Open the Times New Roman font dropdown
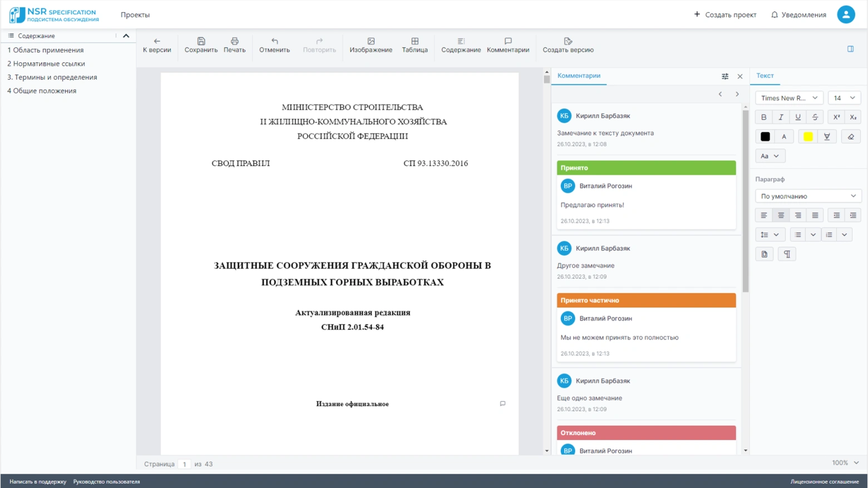 coord(788,98)
